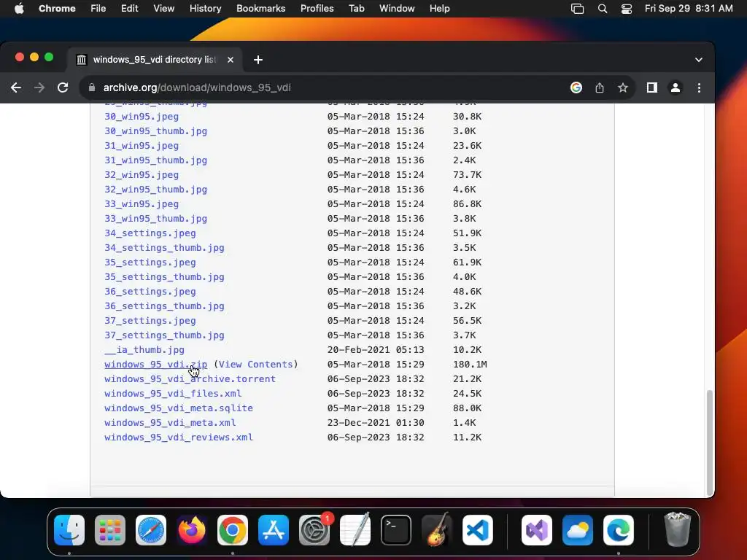Open the Edit menu
747x560 pixels.
[x=129, y=8]
